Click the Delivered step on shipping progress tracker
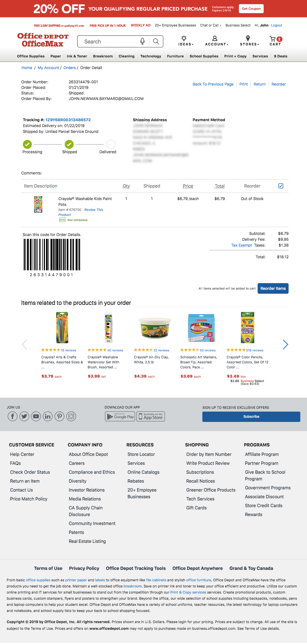The image size is (307, 644). [111, 145]
